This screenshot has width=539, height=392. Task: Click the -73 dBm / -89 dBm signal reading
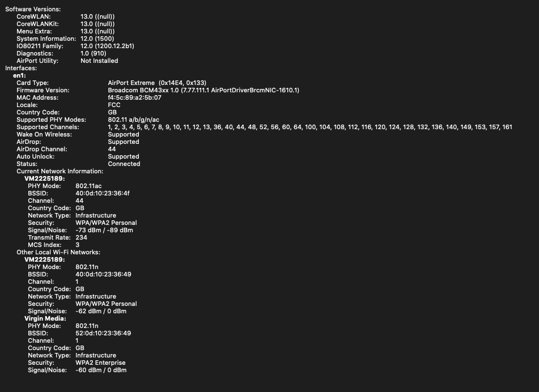pyautogui.click(x=104, y=230)
